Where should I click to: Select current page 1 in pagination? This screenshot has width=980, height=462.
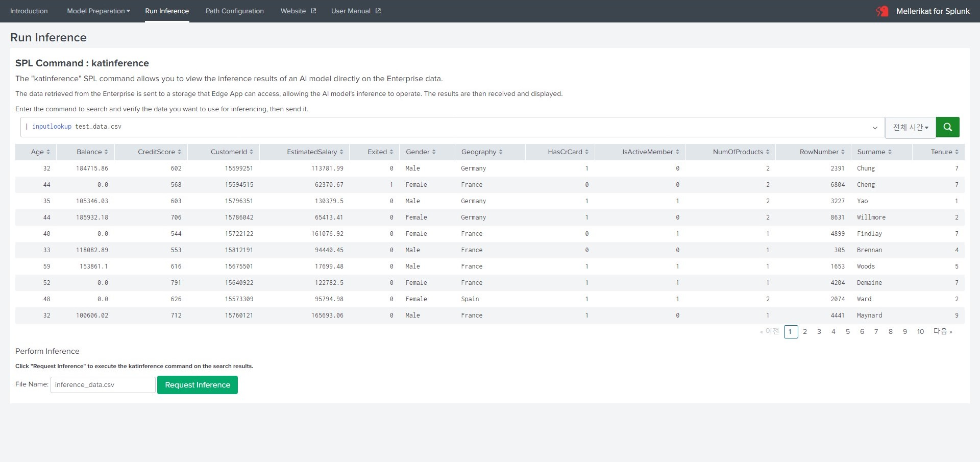coord(791,332)
